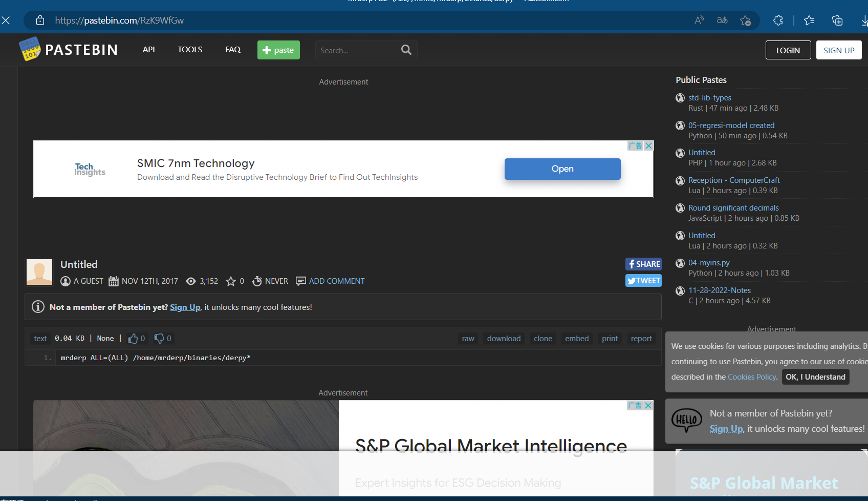Share paste on Facebook
Viewport: 868px width, 501px height.
[x=643, y=264]
